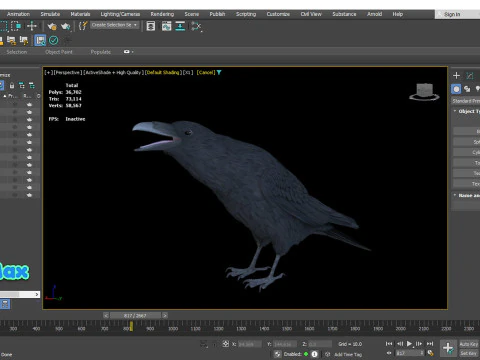The height and width of the screenshot is (360, 480).
Task: Click the layers-with-flag icon in second toolbar row
Action: click(24, 40)
